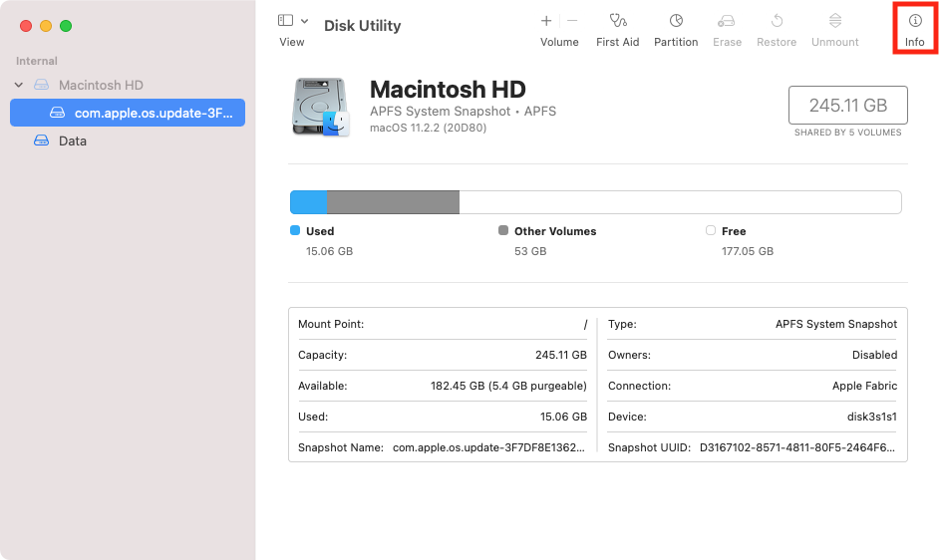Image resolution: width=940 pixels, height=560 pixels.
Task: Click the Mount Point row
Action: coord(443,324)
